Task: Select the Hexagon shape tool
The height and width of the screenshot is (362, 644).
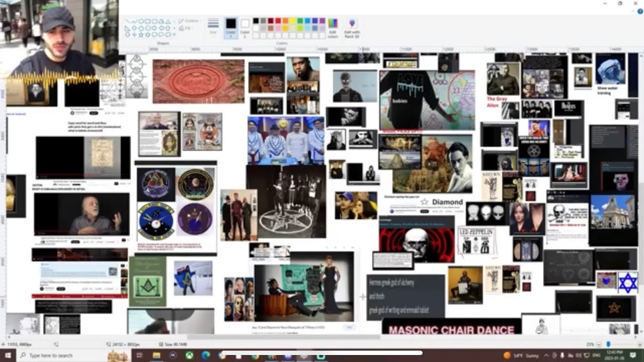Action: tap(147, 28)
